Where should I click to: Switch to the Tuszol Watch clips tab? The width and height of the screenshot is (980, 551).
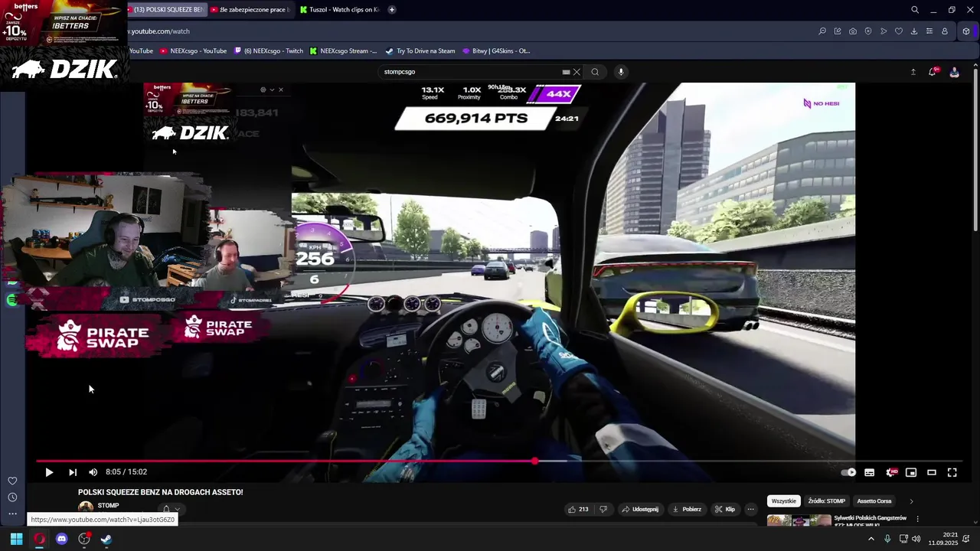[x=340, y=10]
